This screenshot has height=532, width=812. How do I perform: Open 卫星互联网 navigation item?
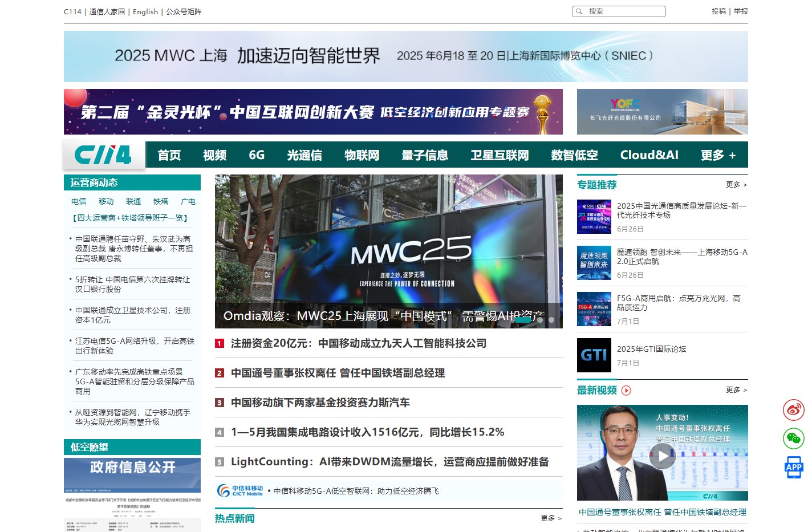point(500,155)
